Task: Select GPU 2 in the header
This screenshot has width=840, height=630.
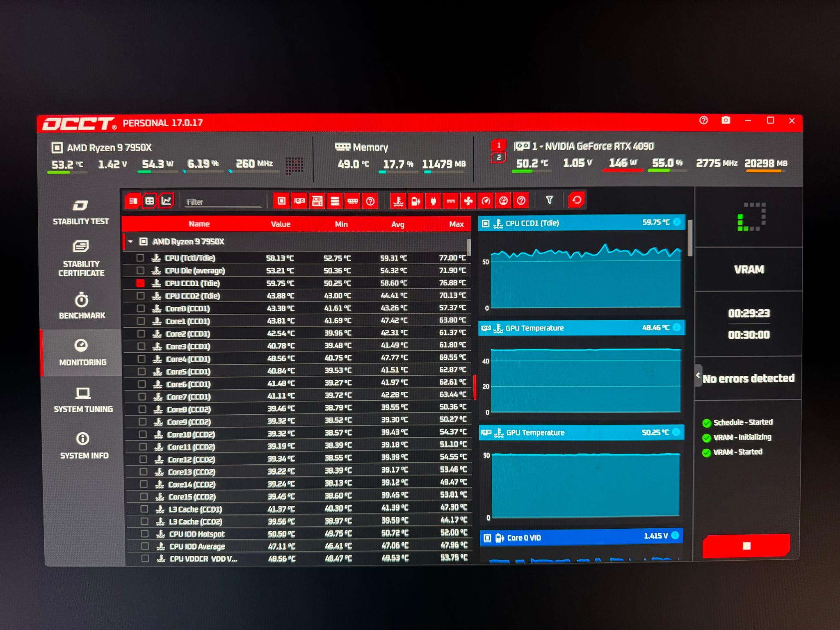Action: click(x=499, y=157)
